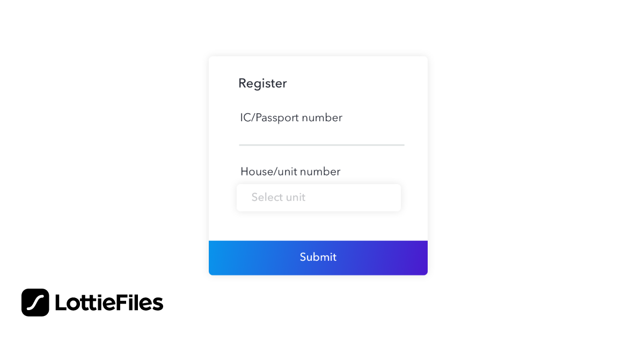
Task: Click the IC/Passport number label
Action: pyautogui.click(x=291, y=117)
